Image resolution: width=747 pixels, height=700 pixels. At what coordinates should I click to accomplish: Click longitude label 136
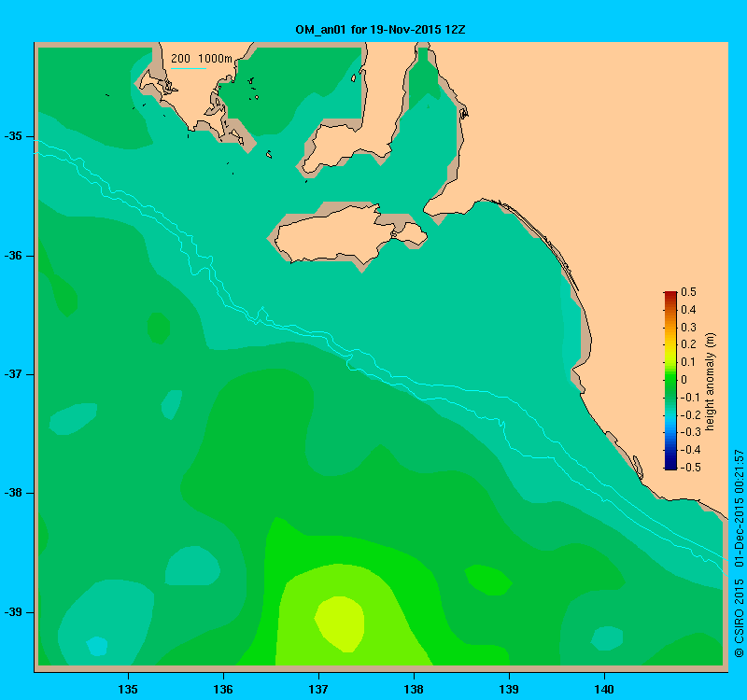click(223, 689)
